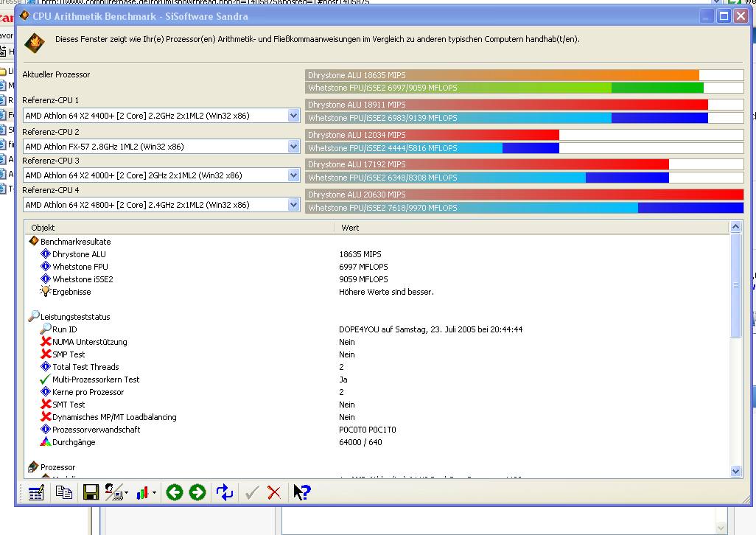Click the value 9059 MFLOPS
Screen dimensions: 756x535
(x=363, y=279)
